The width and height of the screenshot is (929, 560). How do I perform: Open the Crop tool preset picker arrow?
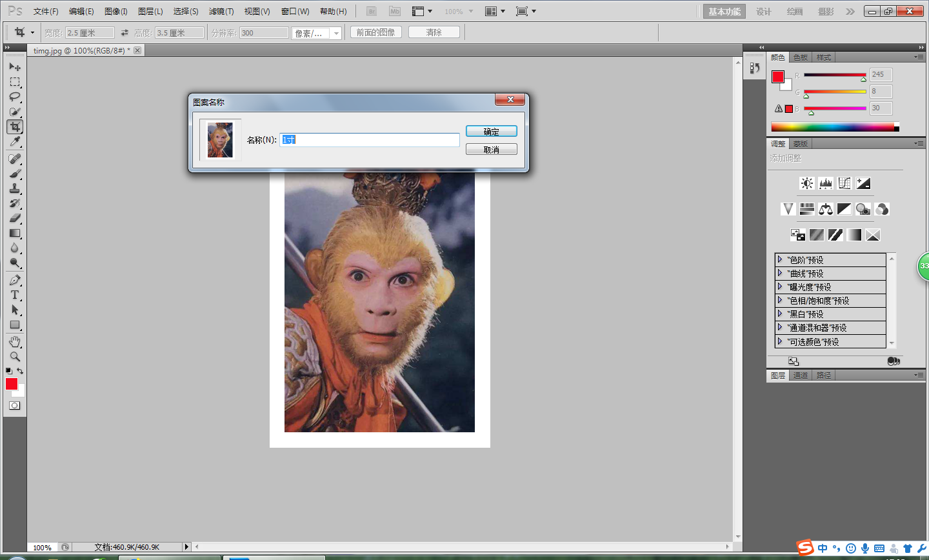pos(32,33)
